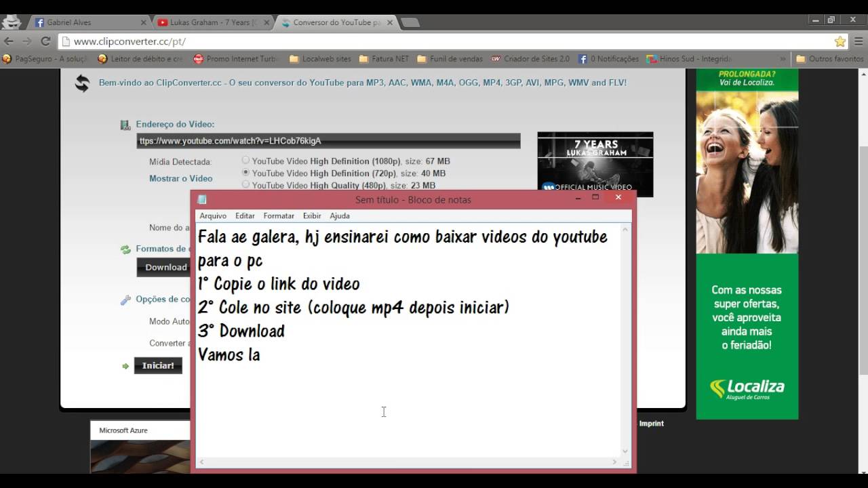The height and width of the screenshot is (488, 868).
Task: Bookmark this page with the star icon
Action: pyautogui.click(x=840, y=41)
